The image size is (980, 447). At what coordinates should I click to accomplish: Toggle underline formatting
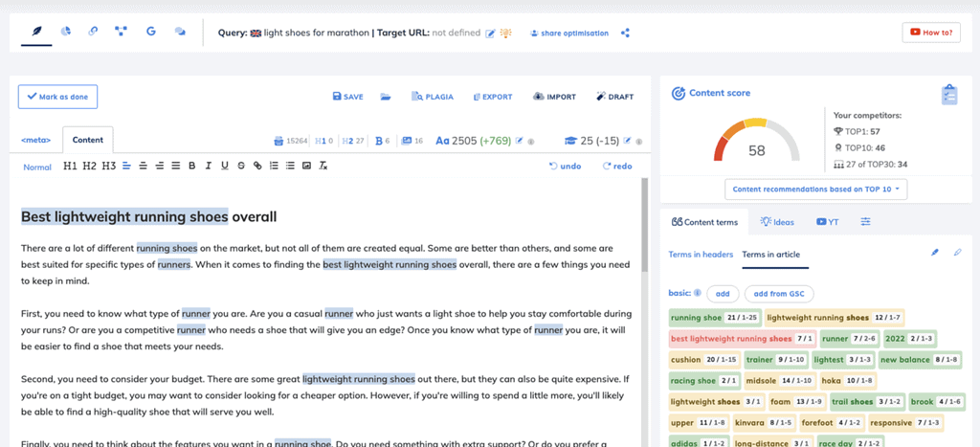[x=224, y=166]
